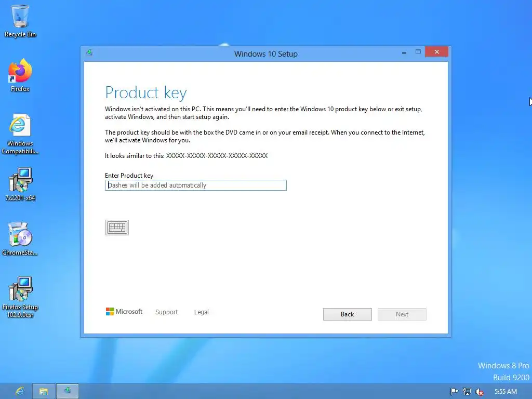
Task: Go Back in Windows 10 Setup
Action: point(347,314)
